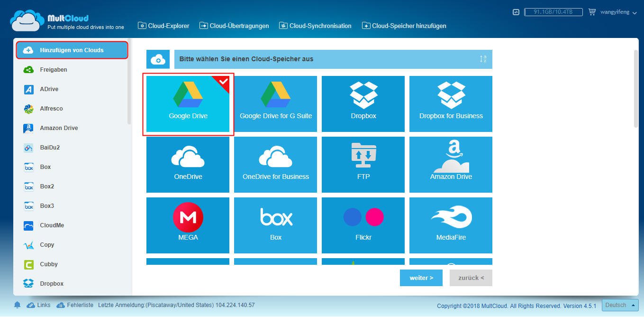
Task: Choose the MEGA cloud storage tile
Action: pos(188,225)
